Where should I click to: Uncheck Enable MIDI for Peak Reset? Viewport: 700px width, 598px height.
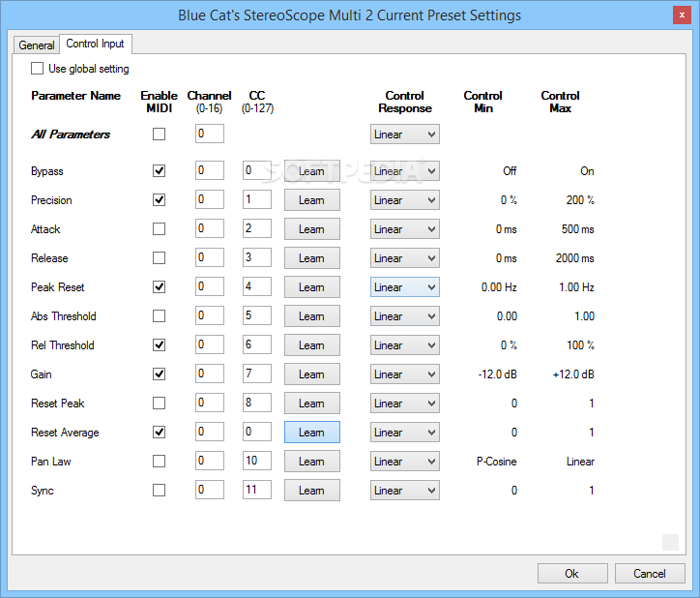159,287
